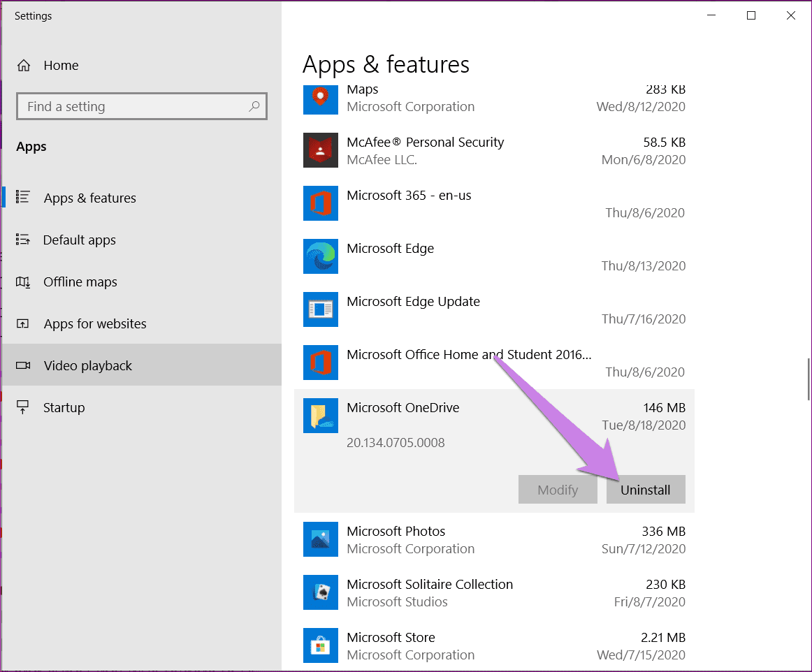
Task: Select Microsoft Store entry
Action: [x=391, y=637]
